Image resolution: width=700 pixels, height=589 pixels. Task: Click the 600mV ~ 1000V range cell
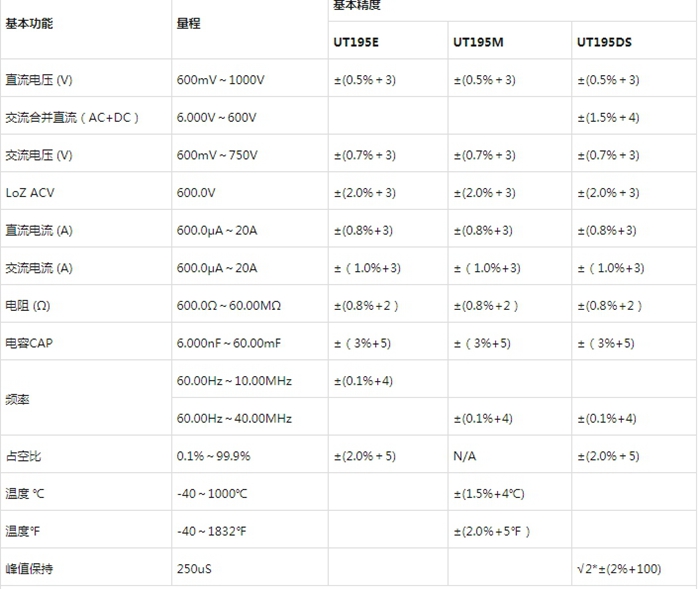pyautogui.click(x=221, y=80)
